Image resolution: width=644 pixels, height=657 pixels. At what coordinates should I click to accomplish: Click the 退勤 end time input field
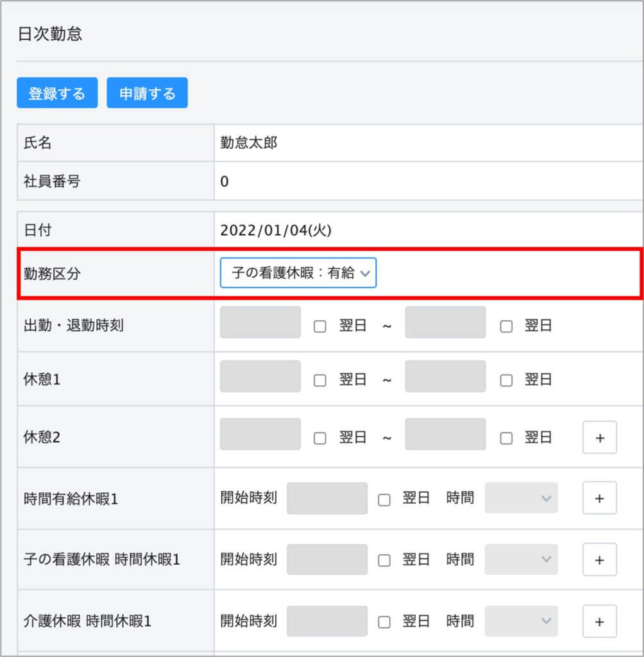coord(445,322)
